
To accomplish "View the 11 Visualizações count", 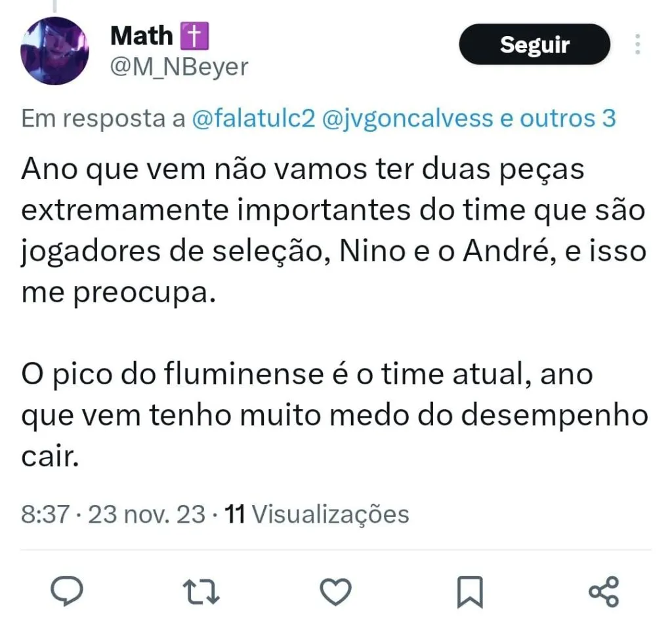I will pyautogui.click(x=317, y=514).
